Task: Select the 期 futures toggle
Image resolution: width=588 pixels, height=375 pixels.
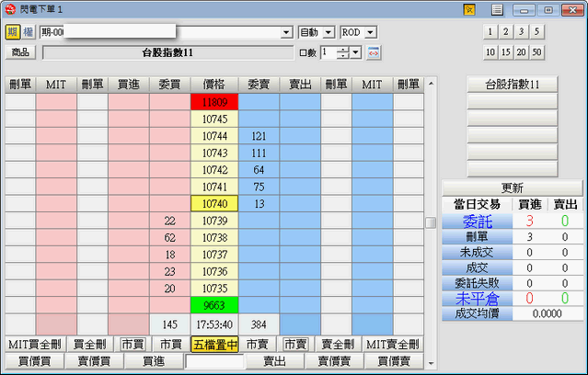Action: click(11, 32)
